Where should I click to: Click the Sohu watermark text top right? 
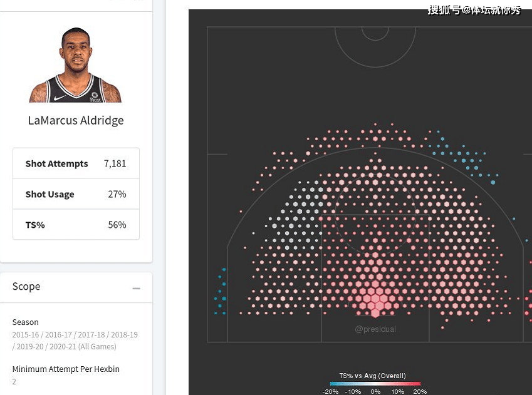coord(474,10)
